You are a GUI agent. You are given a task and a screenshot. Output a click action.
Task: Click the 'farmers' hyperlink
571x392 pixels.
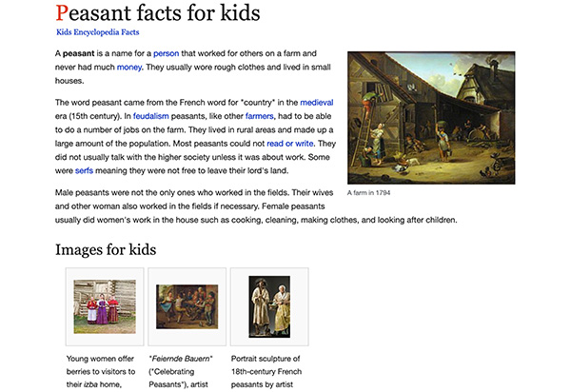(x=259, y=116)
